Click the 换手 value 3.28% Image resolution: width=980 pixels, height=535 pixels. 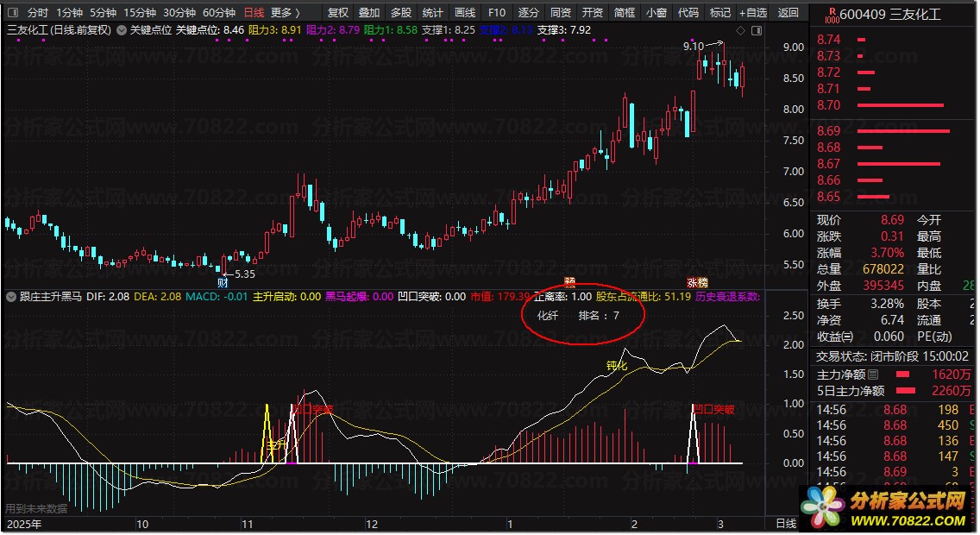(x=888, y=304)
